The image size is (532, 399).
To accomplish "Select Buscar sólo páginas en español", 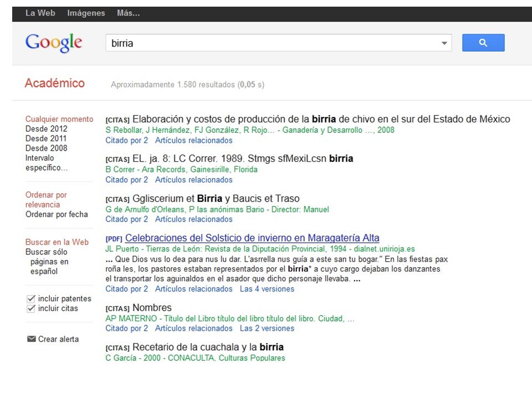I will 47,262.
